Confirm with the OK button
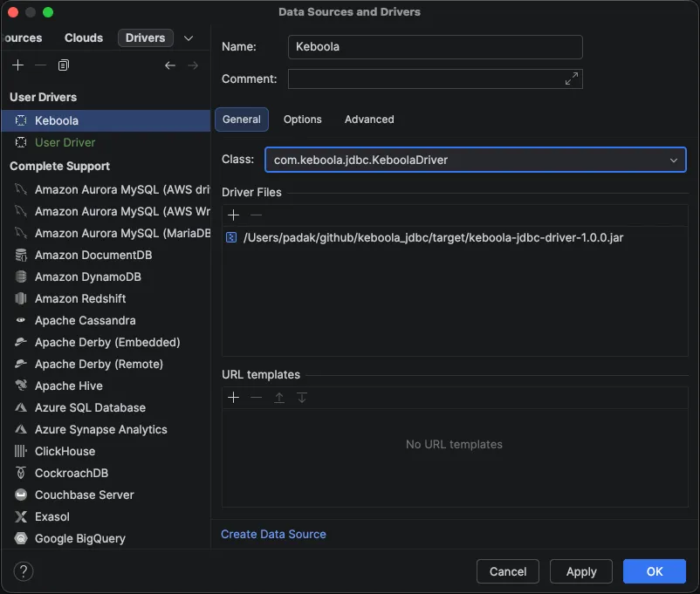Screen dimensions: 700x594 [x=655, y=571]
